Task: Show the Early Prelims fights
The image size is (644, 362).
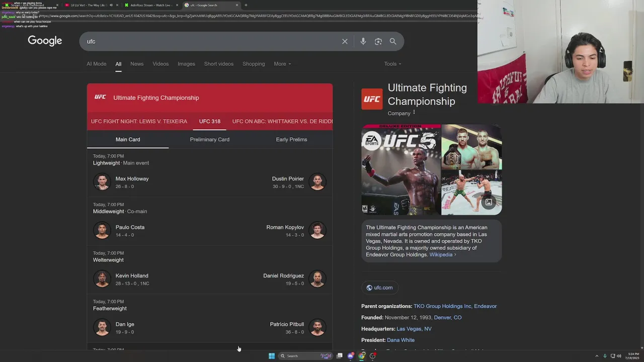Action: [x=291, y=139]
